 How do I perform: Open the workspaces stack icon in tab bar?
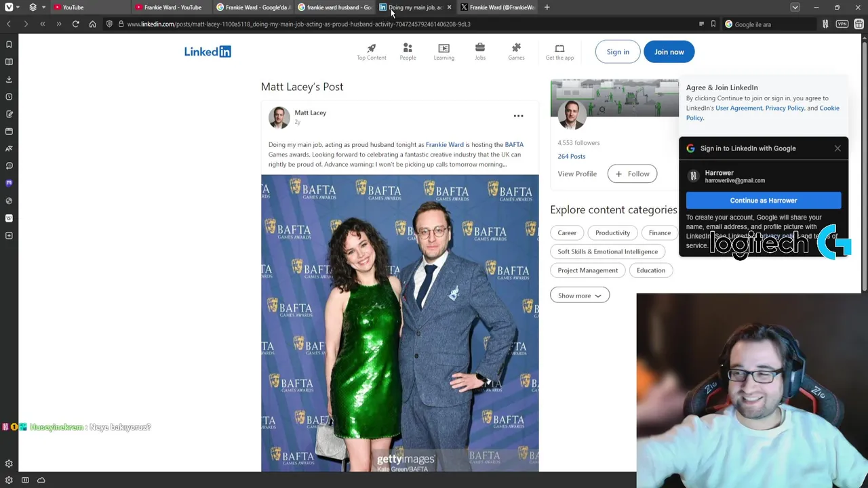33,7
